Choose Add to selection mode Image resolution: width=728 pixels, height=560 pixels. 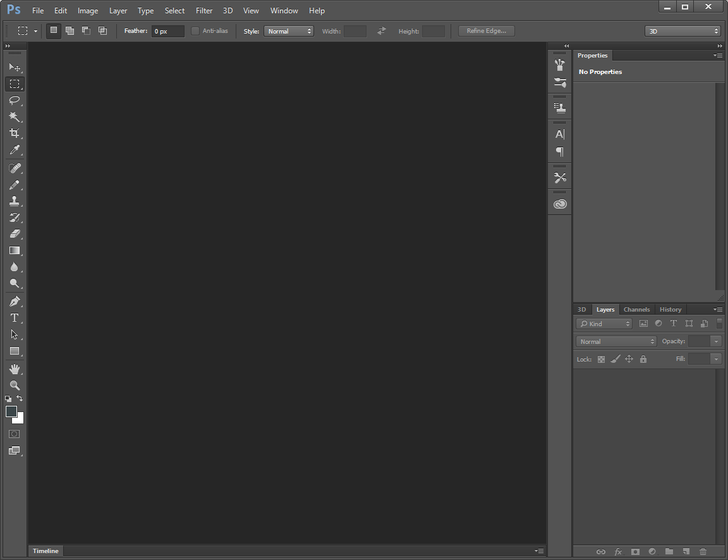[70, 30]
